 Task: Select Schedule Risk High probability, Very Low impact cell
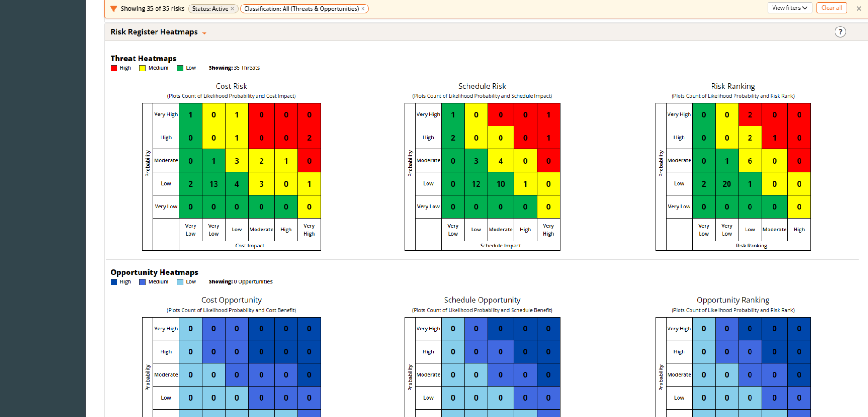coord(453,137)
